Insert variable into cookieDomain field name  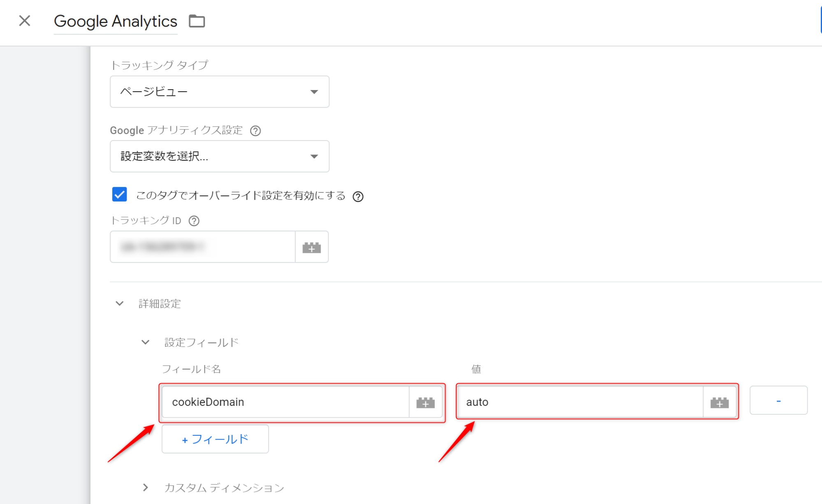426,402
